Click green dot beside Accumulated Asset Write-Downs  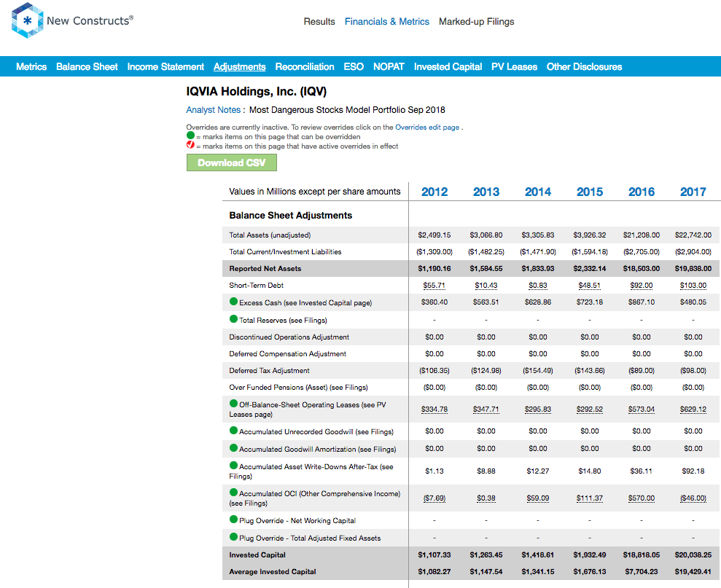(x=233, y=466)
